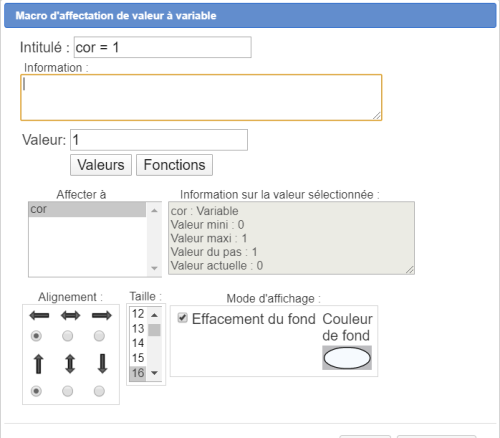Select the left alignment arrow icon
Screen dimensions: 500x438
pyautogui.click(x=39, y=315)
